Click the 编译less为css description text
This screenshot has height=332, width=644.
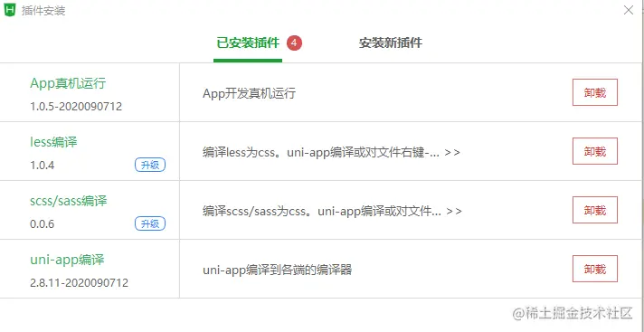pyautogui.click(x=321, y=153)
